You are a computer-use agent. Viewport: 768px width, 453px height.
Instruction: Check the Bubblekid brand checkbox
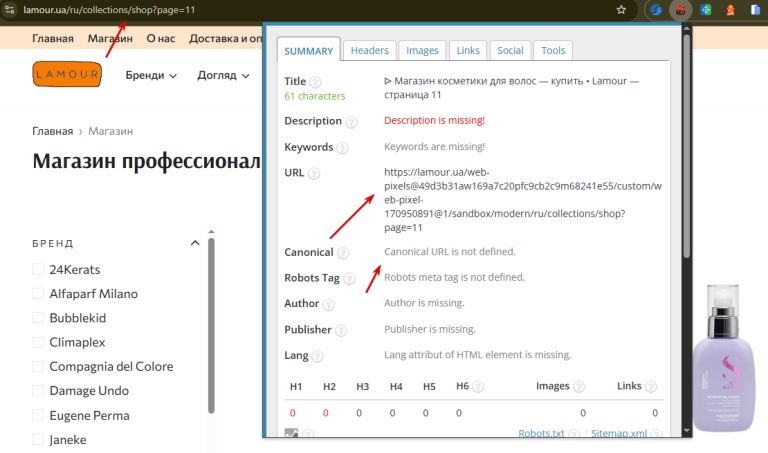38,317
